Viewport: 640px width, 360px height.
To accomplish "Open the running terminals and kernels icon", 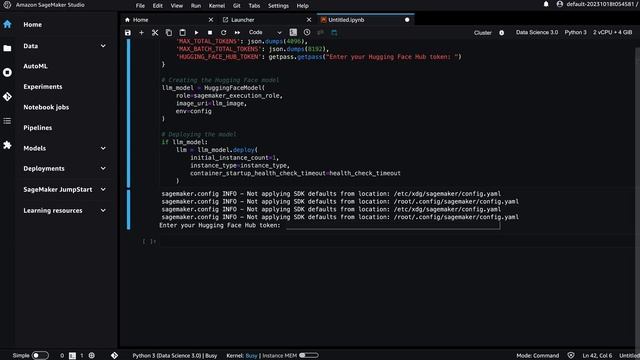I will 7,72.
